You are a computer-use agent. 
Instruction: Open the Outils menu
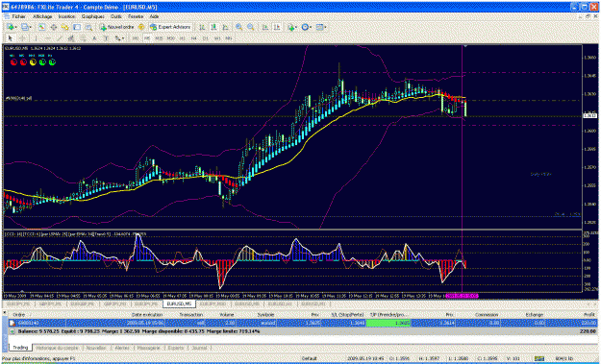pyautogui.click(x=116, y=17)
